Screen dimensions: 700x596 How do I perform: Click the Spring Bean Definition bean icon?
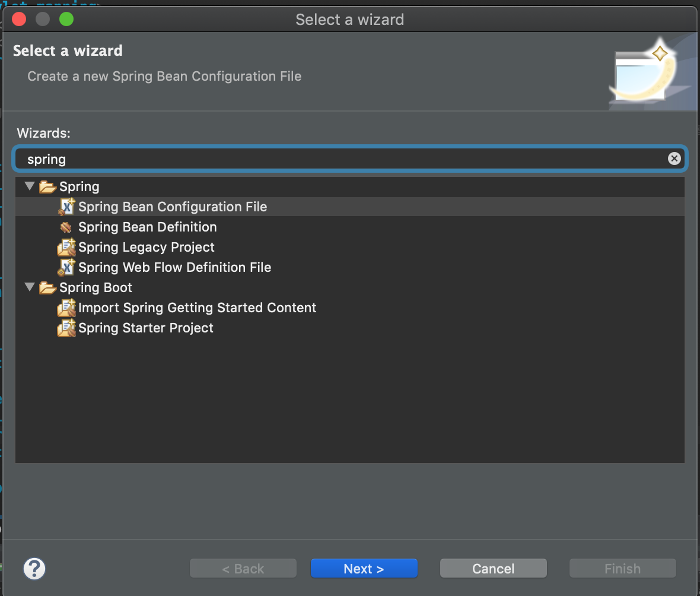click(66, 227)
